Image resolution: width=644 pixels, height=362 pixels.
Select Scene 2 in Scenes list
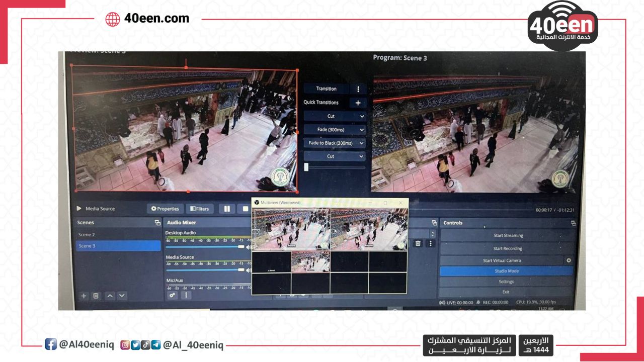pyautogui.click(x=118, y=235)
